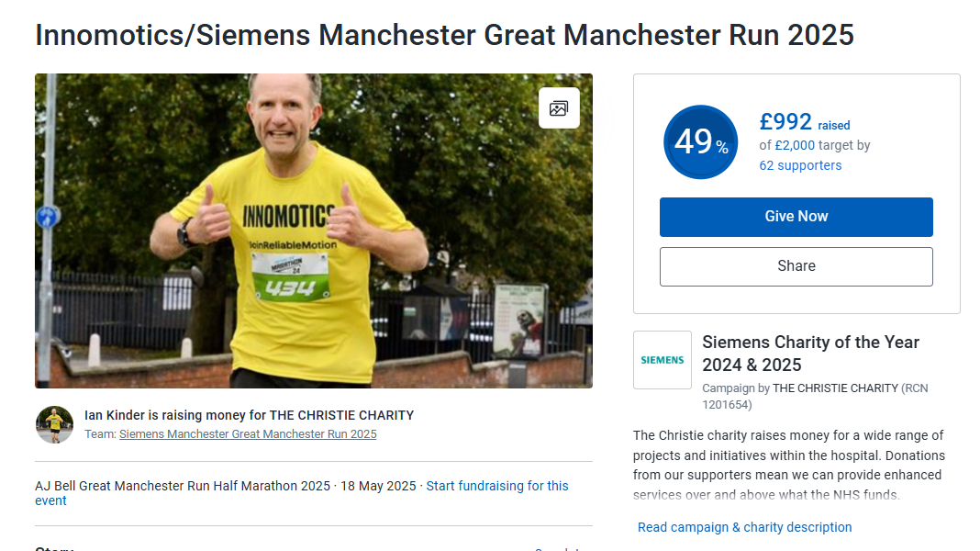This screenshot has width=980, height=551.
Task: Click the Siemens logo tile
Action: point(662,360)
